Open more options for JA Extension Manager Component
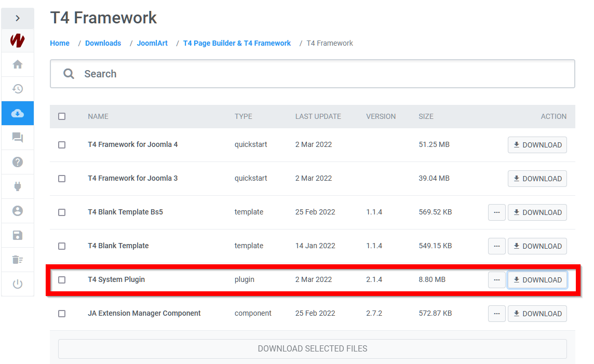This screenshot has width=594, height=364. (x=496, y=313)
